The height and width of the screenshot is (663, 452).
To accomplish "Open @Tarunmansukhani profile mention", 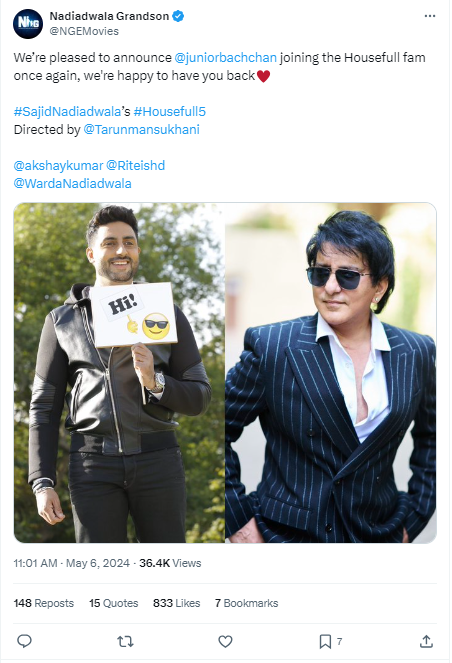I will (x=142, y=129).
